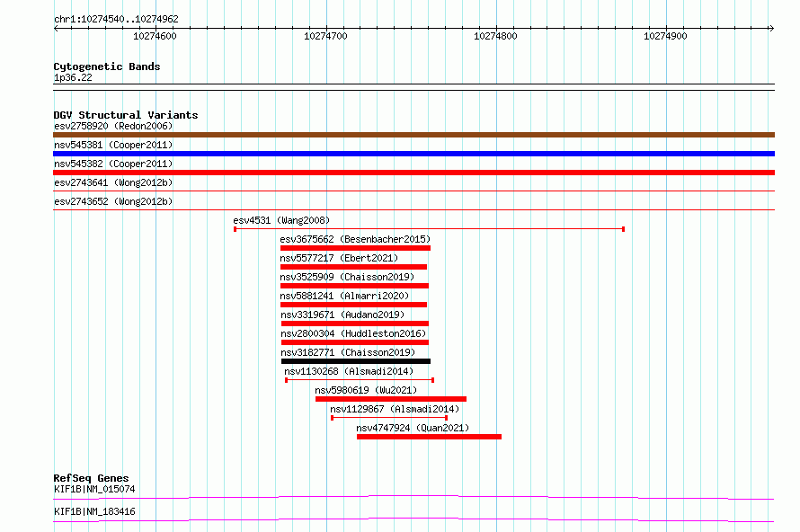Click the esv4531 (Wang2008) variant label
Viewport: 800px width, 532px height.
(x=281, y=220)
